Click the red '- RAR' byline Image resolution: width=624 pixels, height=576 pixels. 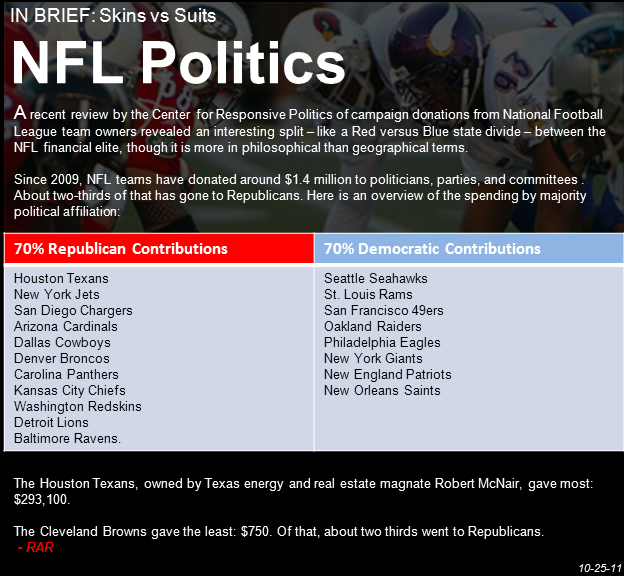point(36,547)
